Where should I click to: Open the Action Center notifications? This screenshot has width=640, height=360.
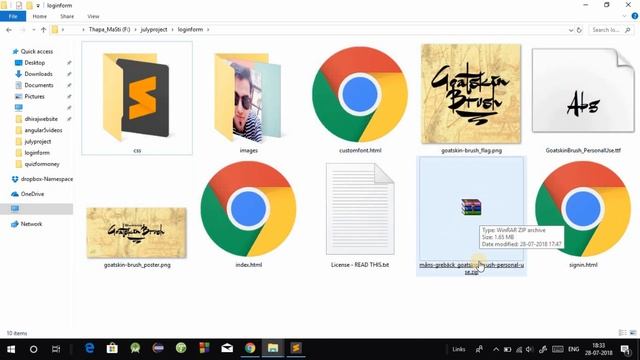point(625,349)
